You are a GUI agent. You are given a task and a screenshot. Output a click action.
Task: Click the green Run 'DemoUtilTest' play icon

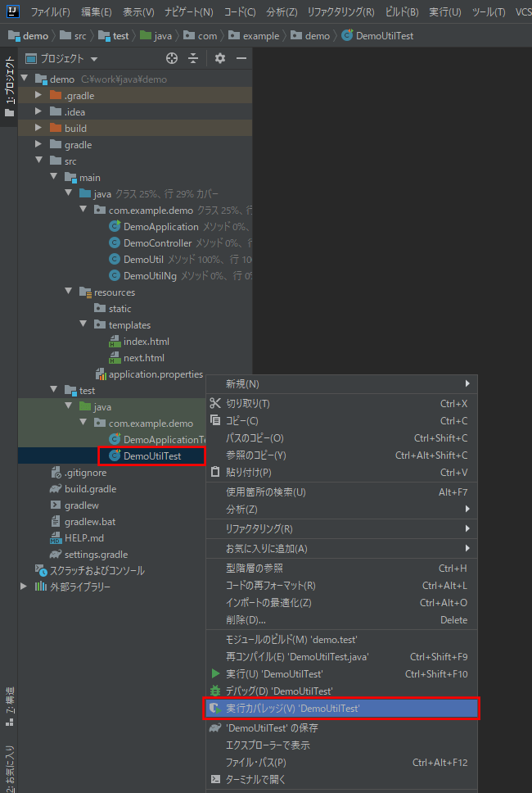pyautogui.click(x=215, y=674)
